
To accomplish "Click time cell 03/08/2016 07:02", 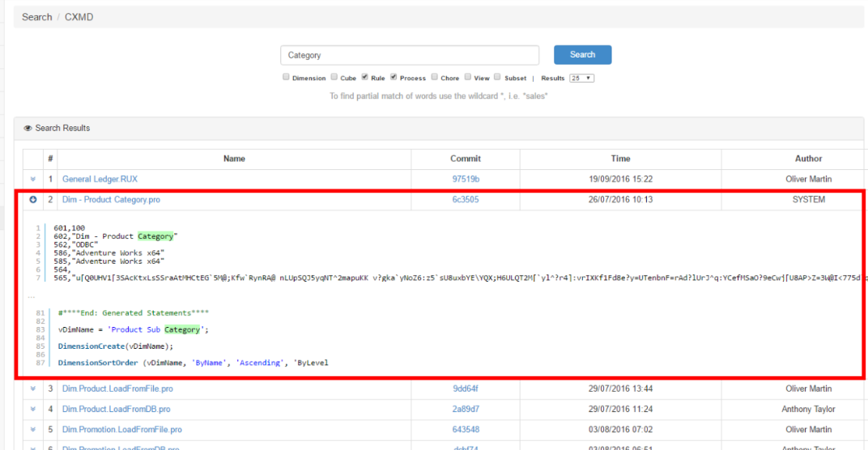I will coord(620,430).
